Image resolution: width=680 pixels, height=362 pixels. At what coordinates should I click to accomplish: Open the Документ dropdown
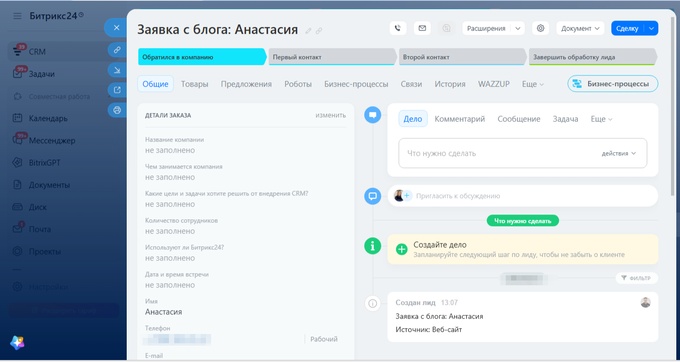click(x=580, y=28)
